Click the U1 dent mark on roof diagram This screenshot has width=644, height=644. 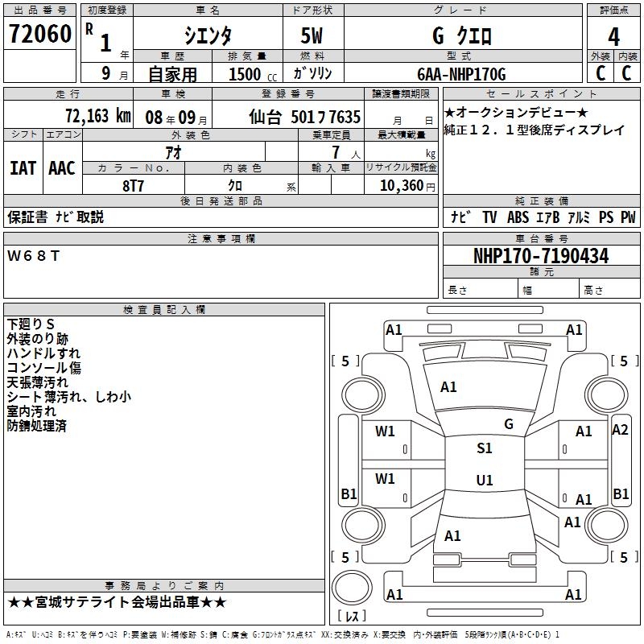pos(485,480)
